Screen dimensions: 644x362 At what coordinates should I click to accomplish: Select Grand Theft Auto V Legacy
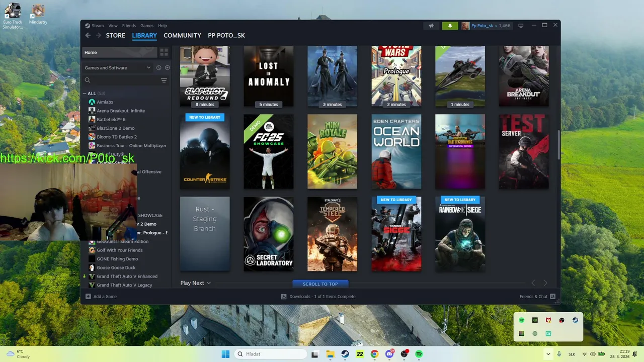[124, 285]
